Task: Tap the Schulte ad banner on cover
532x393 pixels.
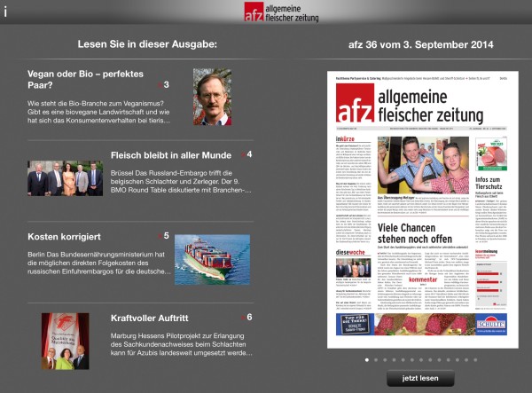Action: [421, 325]
